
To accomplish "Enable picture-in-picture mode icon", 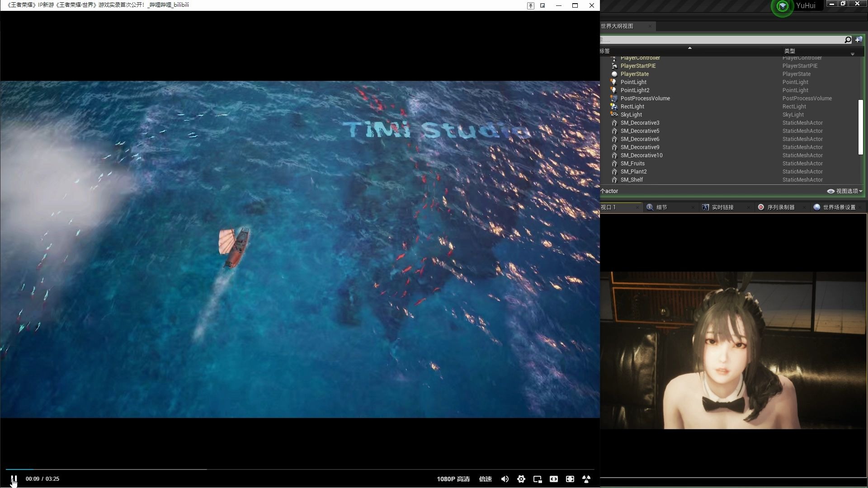I will [538, 479].
